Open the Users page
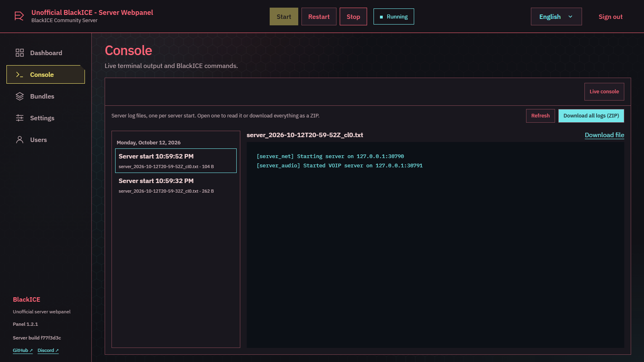 tap(45, 140)
